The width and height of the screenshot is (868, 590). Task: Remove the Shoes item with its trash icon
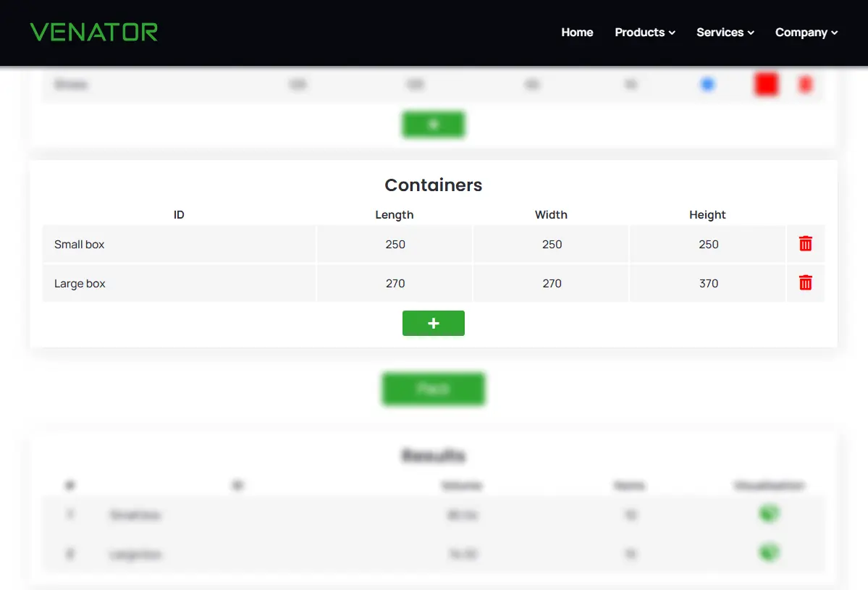click(805, 84)
